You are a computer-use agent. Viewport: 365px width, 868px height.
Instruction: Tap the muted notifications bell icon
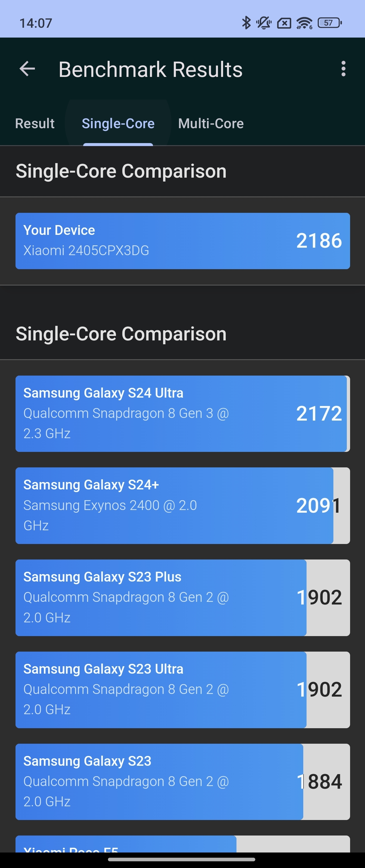pyautogui.click(x=264, y=23)
